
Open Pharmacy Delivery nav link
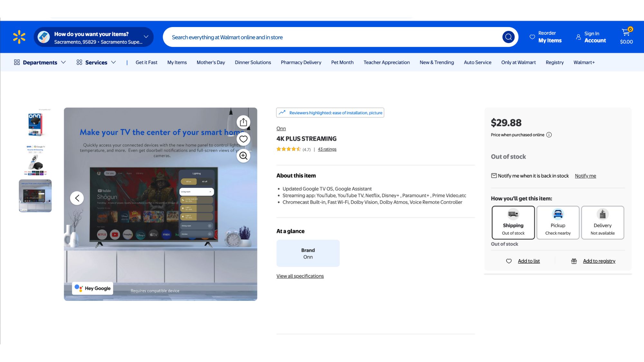tap(301, 62)
